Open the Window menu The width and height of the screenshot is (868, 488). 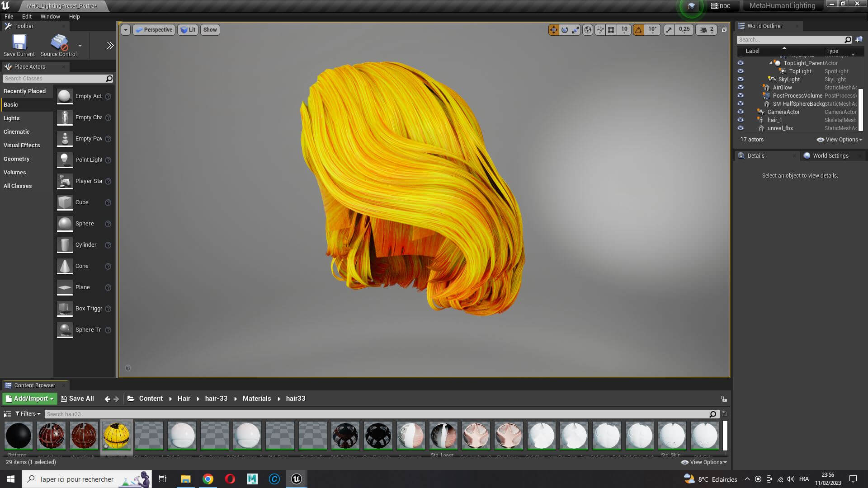[x=50, y=16]
